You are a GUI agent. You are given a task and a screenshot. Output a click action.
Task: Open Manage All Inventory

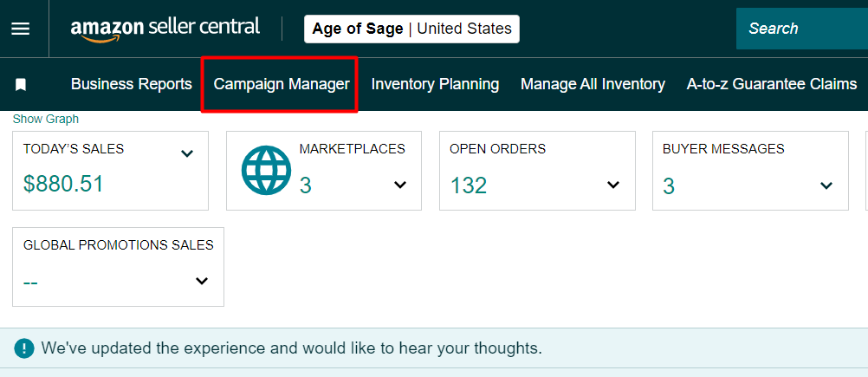tap(593, 84)
